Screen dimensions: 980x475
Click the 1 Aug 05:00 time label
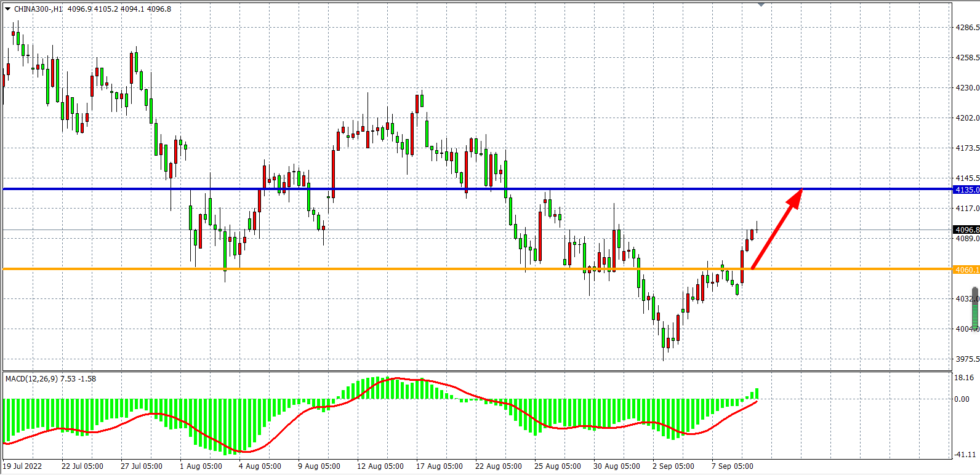[x=201, y=466]
